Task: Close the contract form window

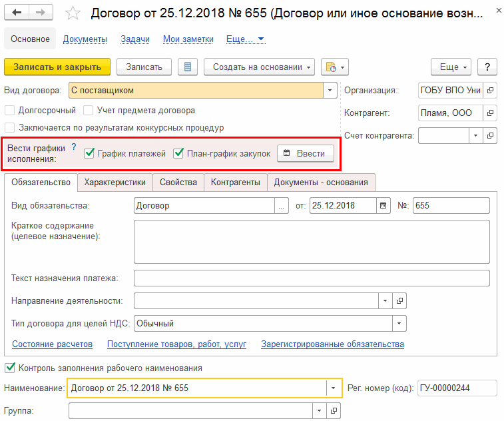Action: click(x=499, y=11)
